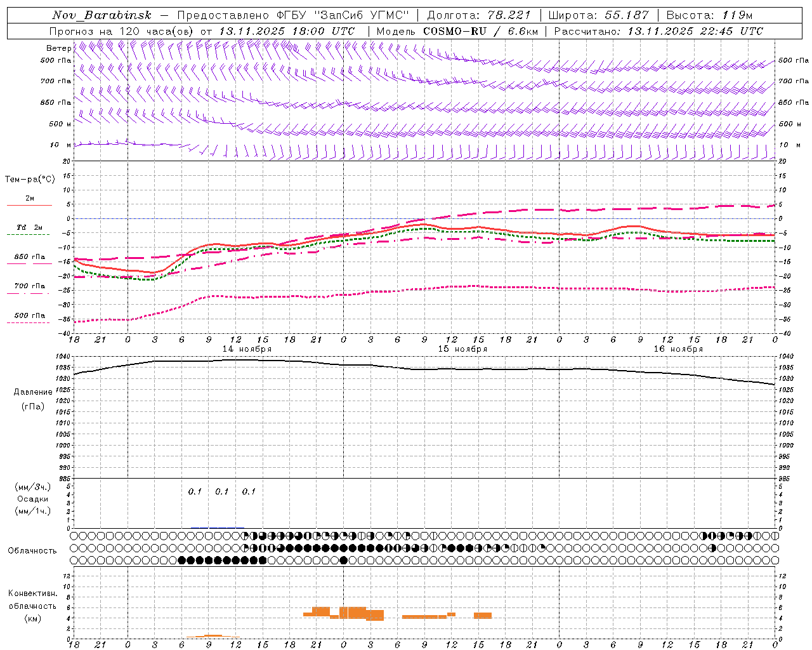Click the Долгота: 78.221 value
The height and width of the screenshot is (650, 812).
pyautogui.click(x=479, y=15)
